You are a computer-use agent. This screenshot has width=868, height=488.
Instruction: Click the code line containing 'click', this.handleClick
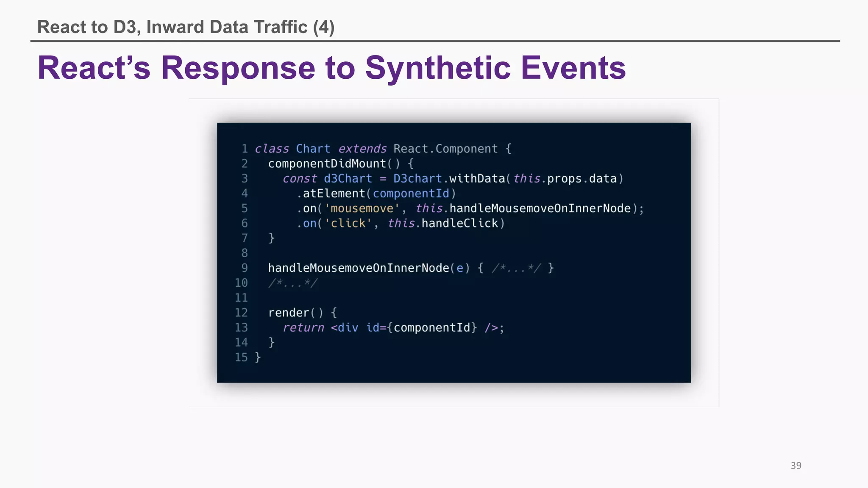[x=401, y=223]
